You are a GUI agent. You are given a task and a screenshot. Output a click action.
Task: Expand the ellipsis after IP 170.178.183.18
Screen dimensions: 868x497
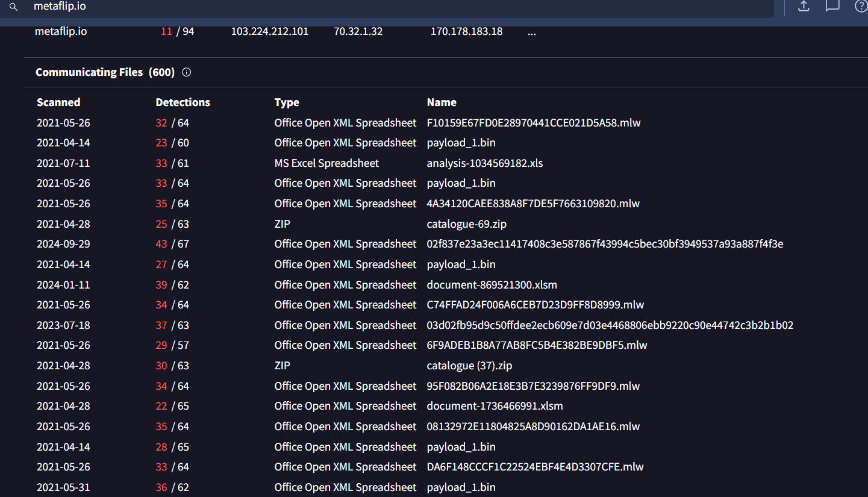point(531,31)
